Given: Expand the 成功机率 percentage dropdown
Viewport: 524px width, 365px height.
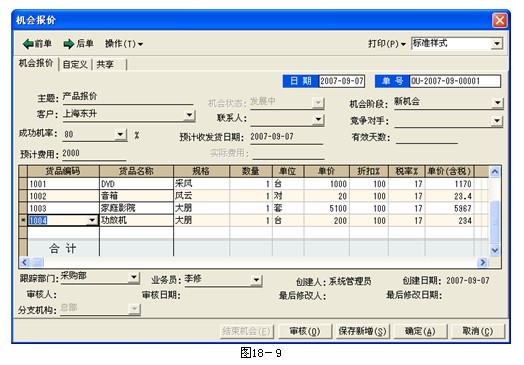Looking at the screenshot, I should [x=120, y=134].
